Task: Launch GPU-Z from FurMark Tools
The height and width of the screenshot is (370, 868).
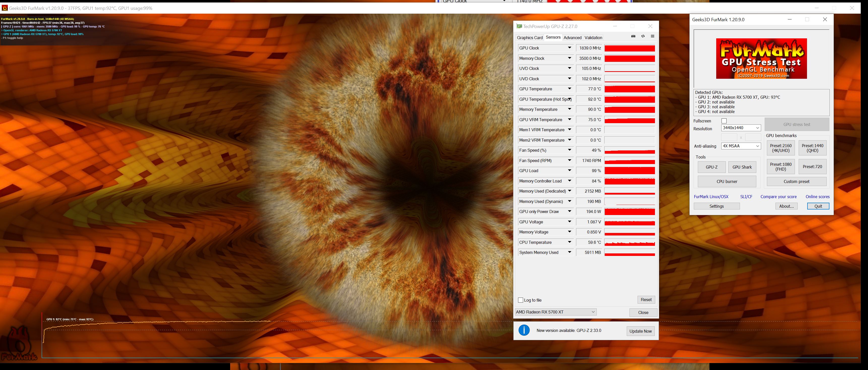Action: [711, 167]
